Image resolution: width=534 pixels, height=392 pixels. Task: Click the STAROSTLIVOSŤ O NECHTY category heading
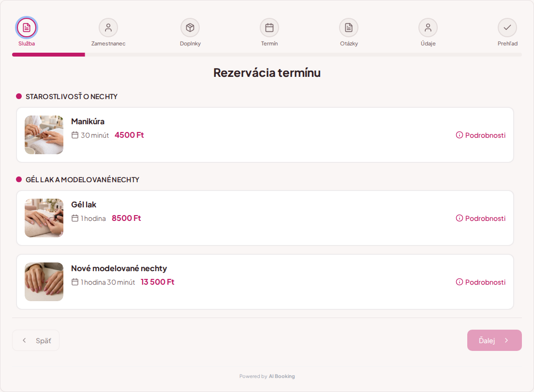pyautogui.click(x=72, y=97)
